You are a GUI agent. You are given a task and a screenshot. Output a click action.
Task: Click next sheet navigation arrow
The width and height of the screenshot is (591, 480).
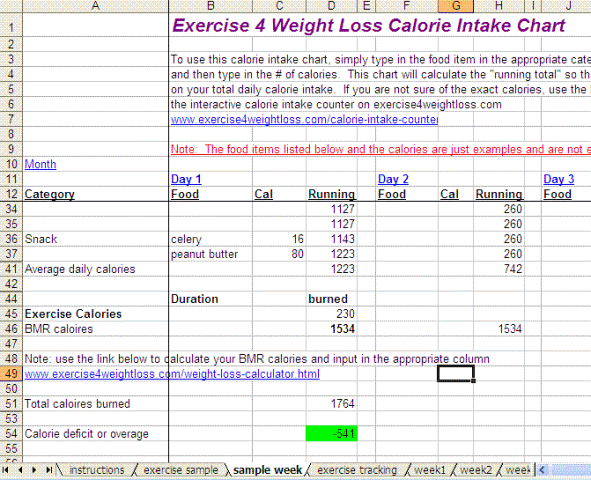pos(34,470)
